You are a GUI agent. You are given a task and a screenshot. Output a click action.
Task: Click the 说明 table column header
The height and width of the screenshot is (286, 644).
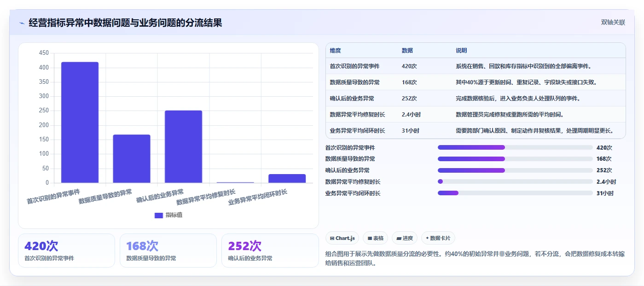coord(461,51)
